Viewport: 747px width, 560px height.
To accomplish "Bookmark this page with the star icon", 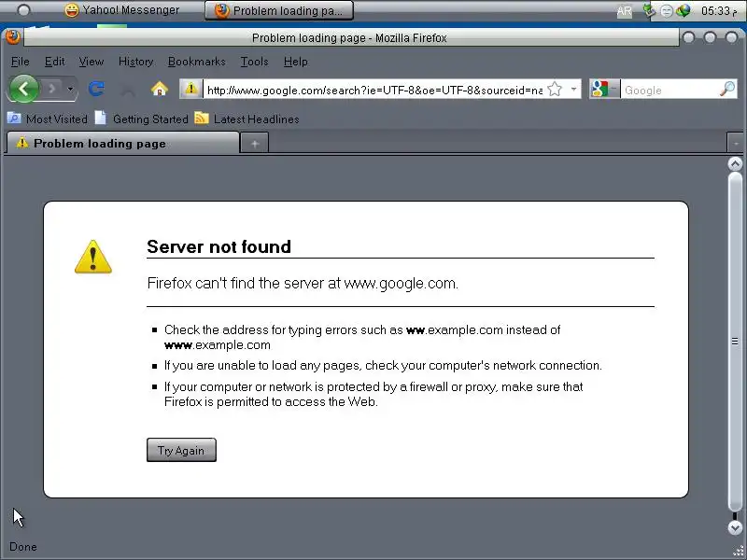I will (x=555, y=89).
